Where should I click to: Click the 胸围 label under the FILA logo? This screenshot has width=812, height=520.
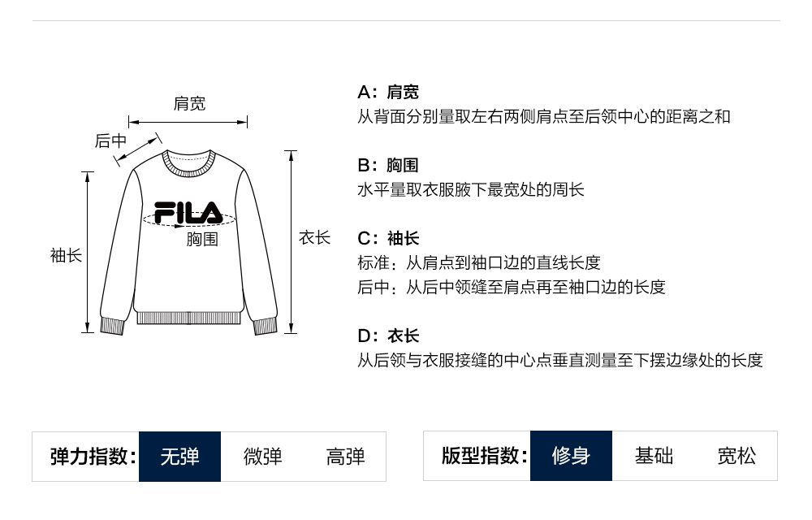[202, 239]
